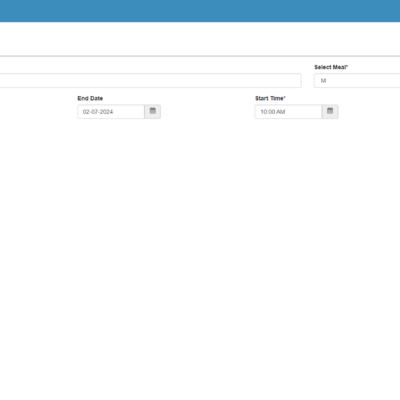Click the picker button beside 10:00 AM
This screenshot has height=400, width=400.
(330, 112)
